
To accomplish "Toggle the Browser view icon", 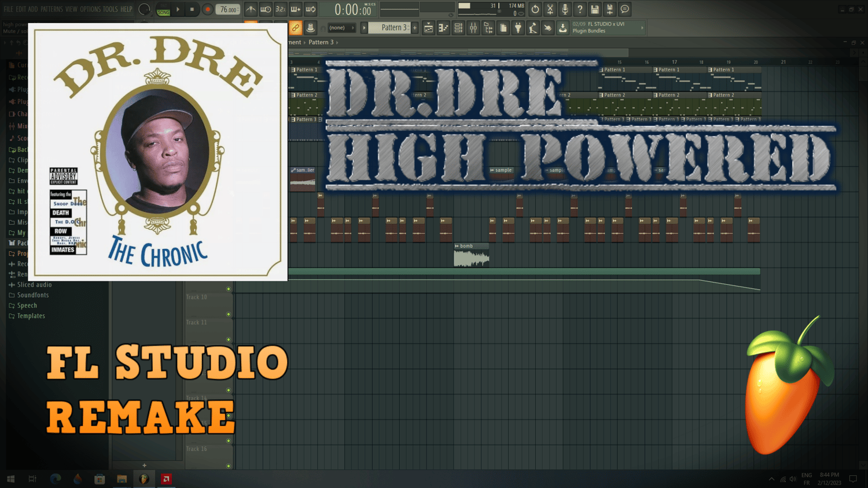I will (488, 28).
